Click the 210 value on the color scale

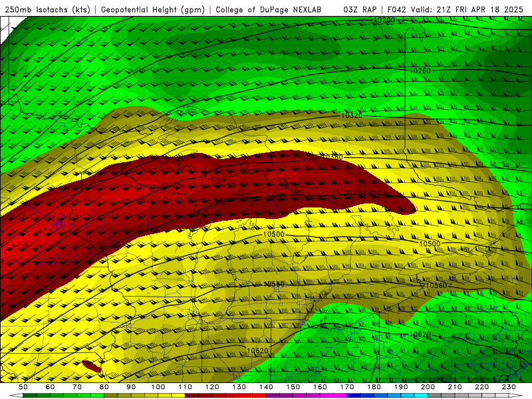455,387
